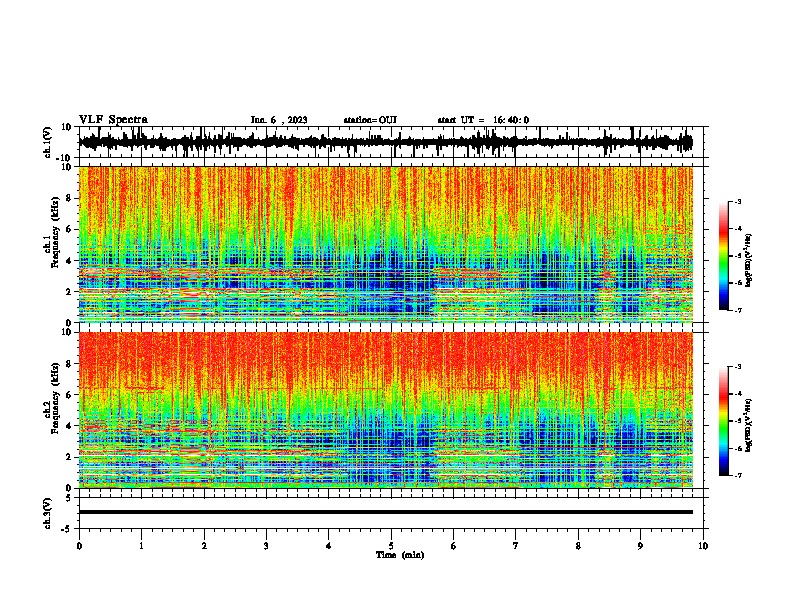Click the "ch.1(V)" axis label
The height and width of the screenshot is (612, 792).
click(48, 142)
